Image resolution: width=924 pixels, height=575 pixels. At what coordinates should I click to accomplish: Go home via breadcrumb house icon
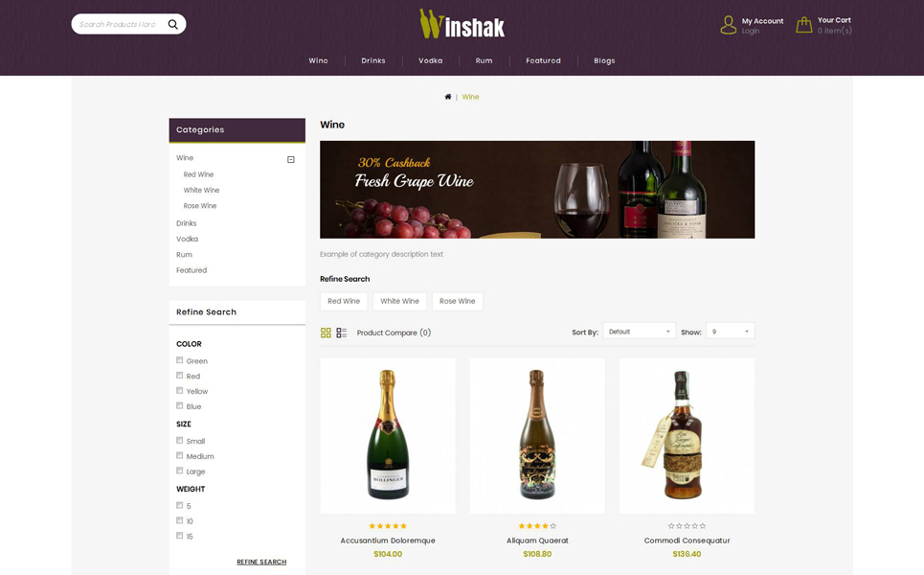[448, 97]
